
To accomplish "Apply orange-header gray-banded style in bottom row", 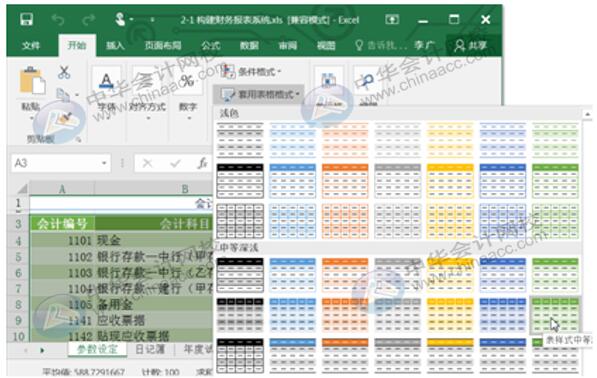I will click(x=345, y=356).
